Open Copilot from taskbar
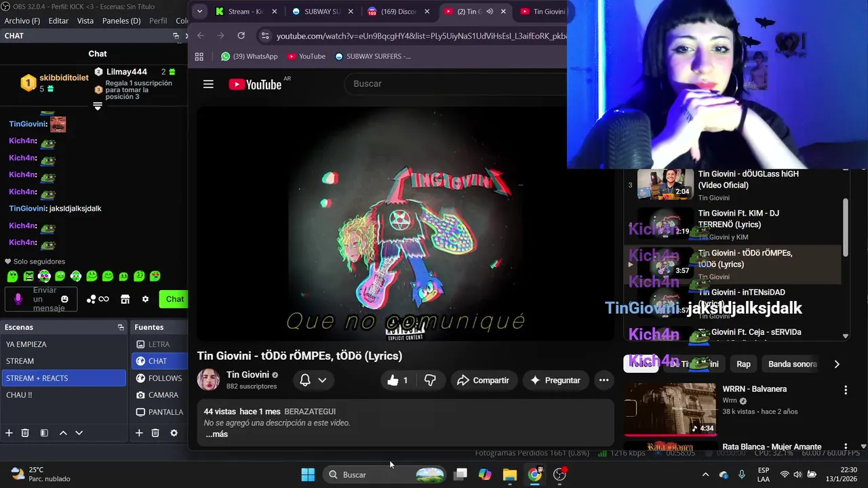868x488 pixels. click(485, 474)
